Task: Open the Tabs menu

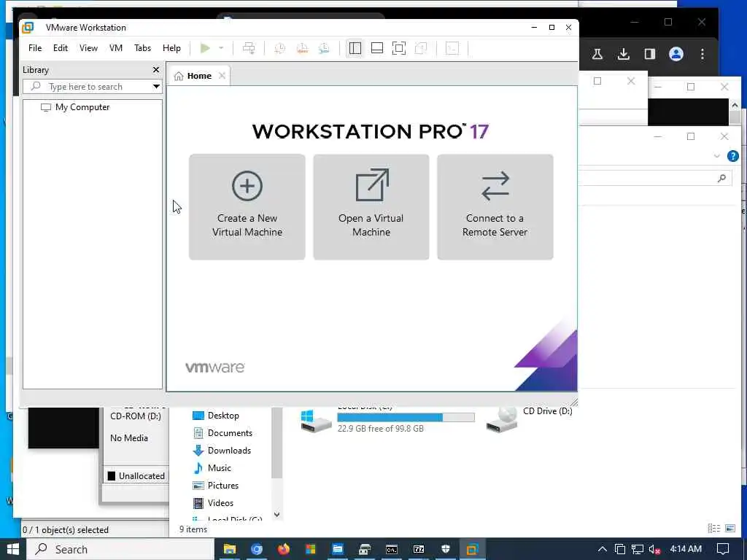Action: [142, 48]
